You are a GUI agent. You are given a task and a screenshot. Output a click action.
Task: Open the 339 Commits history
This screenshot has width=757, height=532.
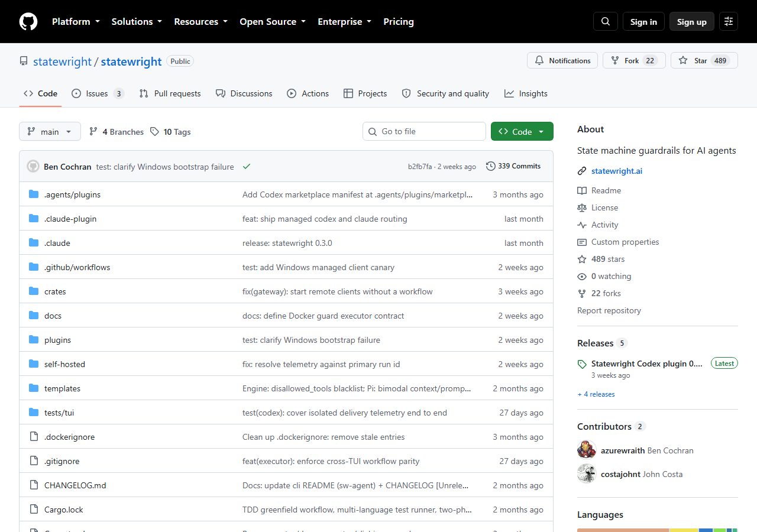point(513,166)
